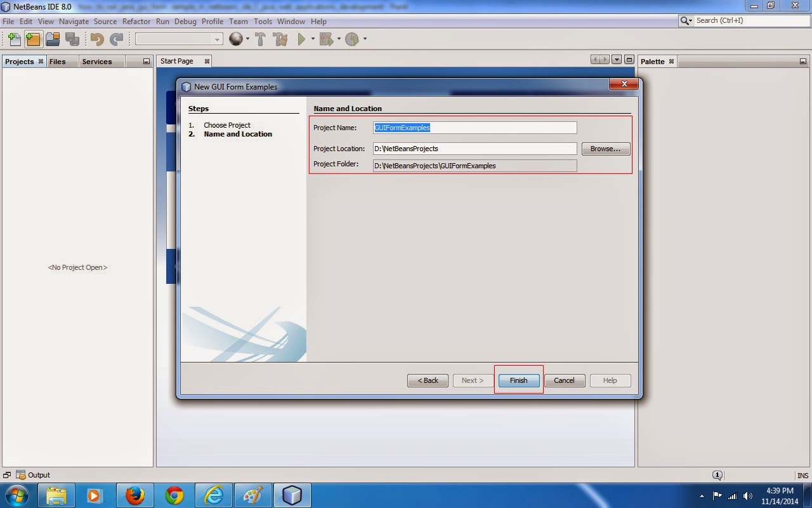Open the Team menu
This screenshot has width=812, height=508.
pos(239,22)
